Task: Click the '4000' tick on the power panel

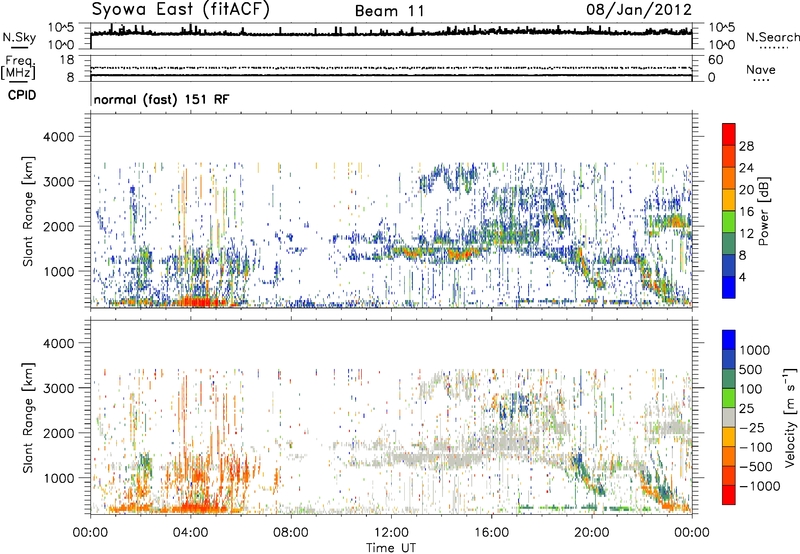Action: [58, 137]
